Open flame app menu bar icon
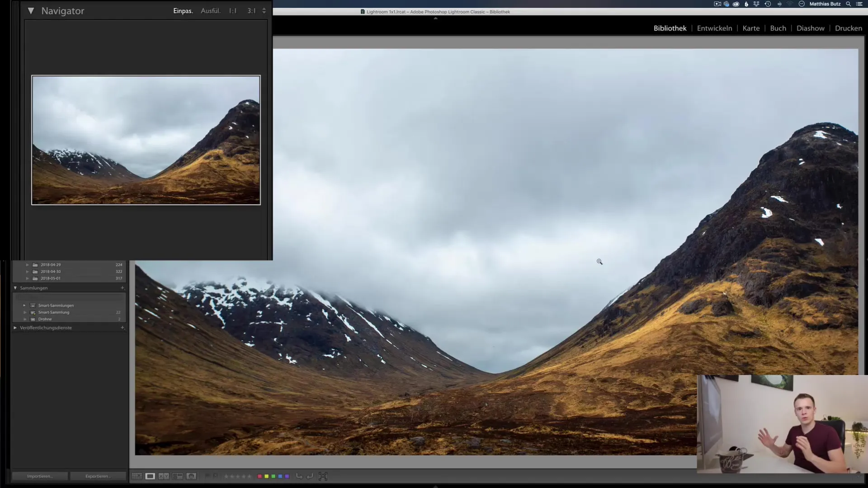868x488 pixels. (x=746, y=4)
